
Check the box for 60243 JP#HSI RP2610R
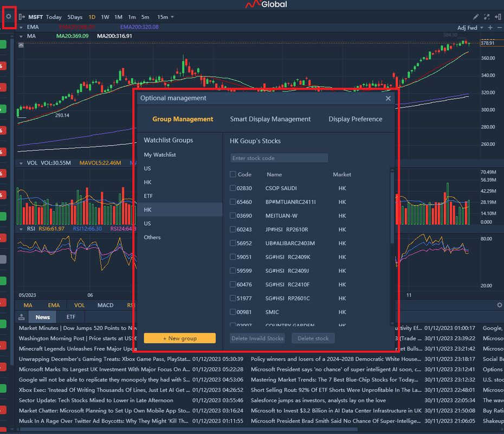pos(232,229)
